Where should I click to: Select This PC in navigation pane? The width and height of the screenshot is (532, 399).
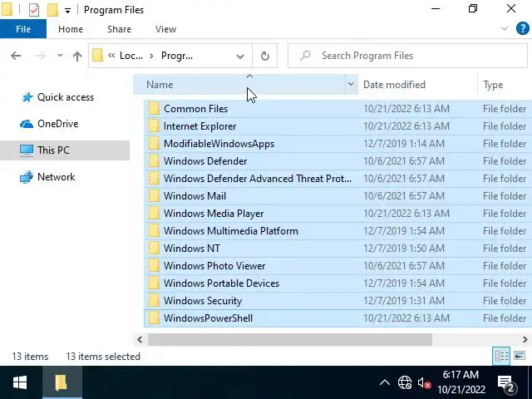pyautogui.click(x=53, y=150)
